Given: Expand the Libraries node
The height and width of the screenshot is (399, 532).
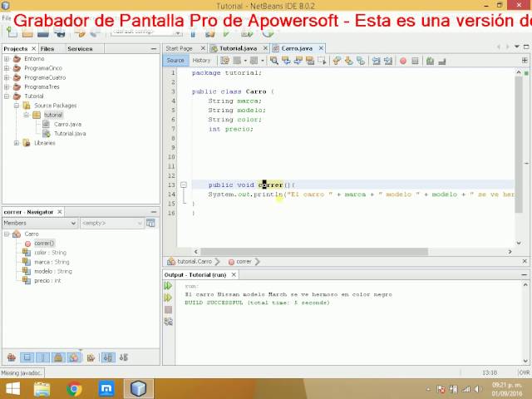Looking at the screenshot, I should 17,143.
